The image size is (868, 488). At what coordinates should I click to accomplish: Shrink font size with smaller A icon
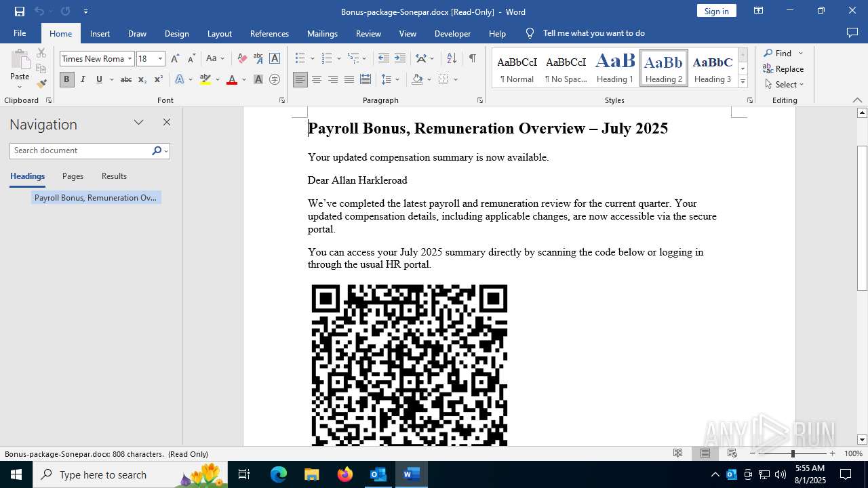pos(191,59)
